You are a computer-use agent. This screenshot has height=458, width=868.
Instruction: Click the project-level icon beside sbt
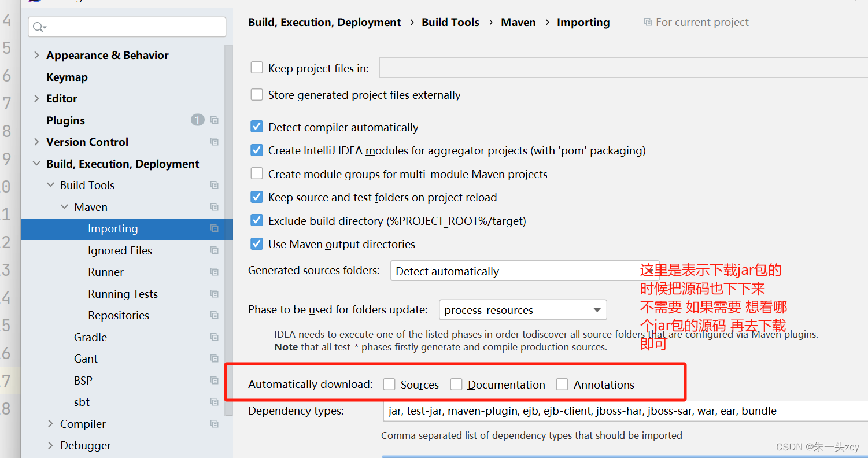tap(215, 402)
